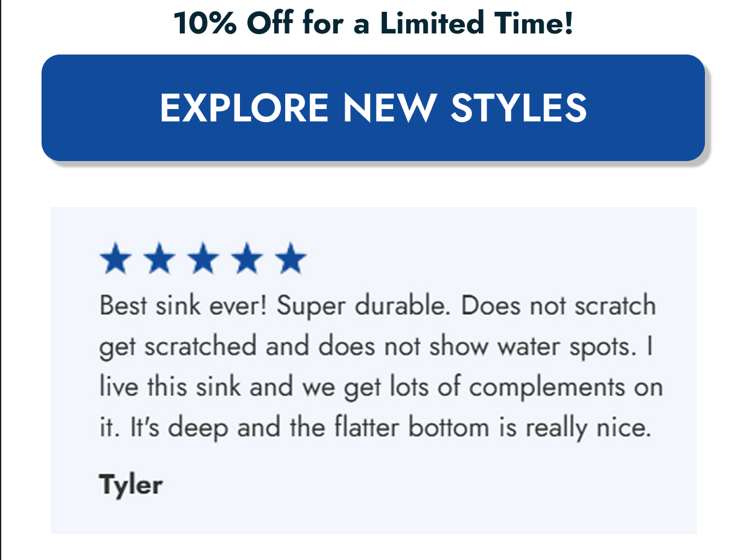Viewport: 744px width, 560px height.
Task: Click the first star in the rating
Action: 115,259
